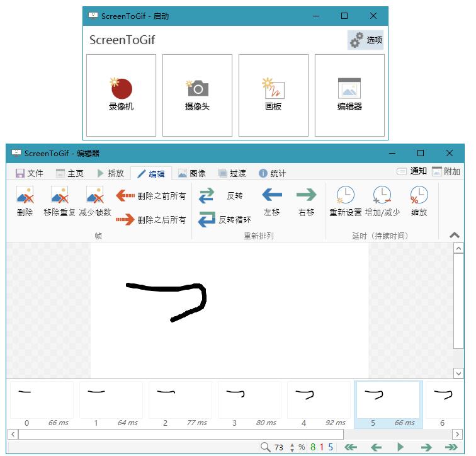Go to next frame arrow

click(x=426, y=447)
